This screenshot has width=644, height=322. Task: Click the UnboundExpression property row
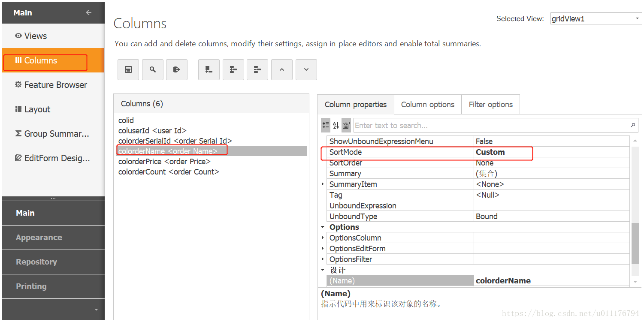click(x=478, y=206)
